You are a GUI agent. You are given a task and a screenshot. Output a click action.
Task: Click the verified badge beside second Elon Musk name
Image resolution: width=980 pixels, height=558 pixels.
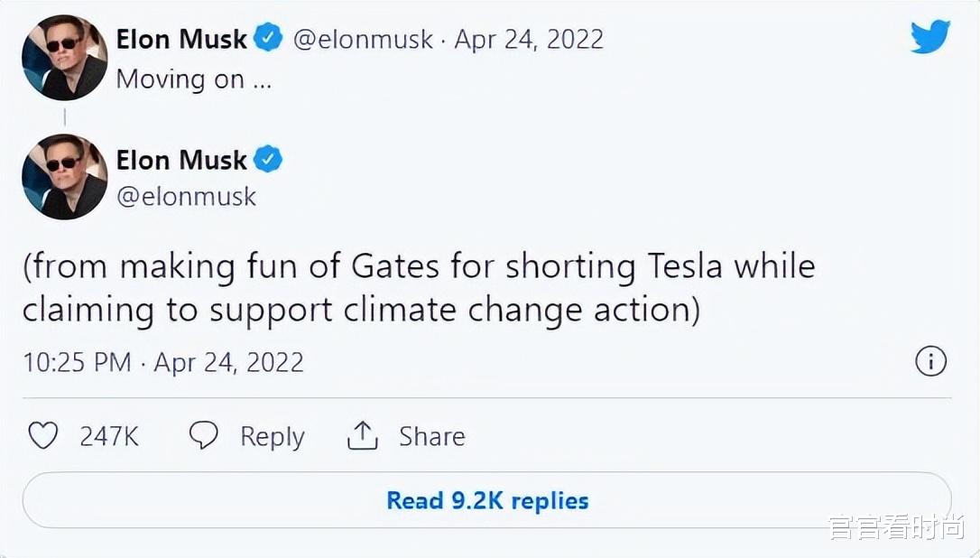(268, 160)
